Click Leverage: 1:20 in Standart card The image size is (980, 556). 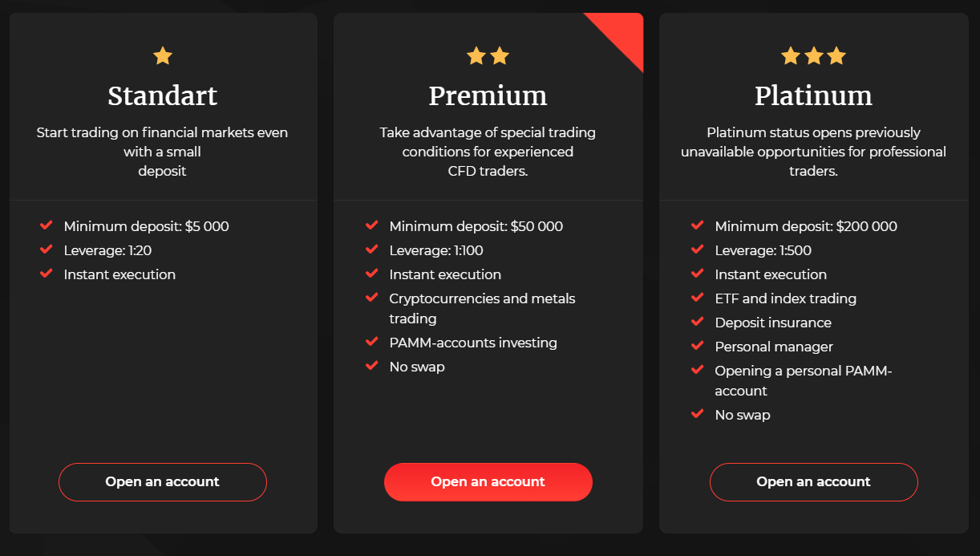pyautogui.click(x=108, y=250)
